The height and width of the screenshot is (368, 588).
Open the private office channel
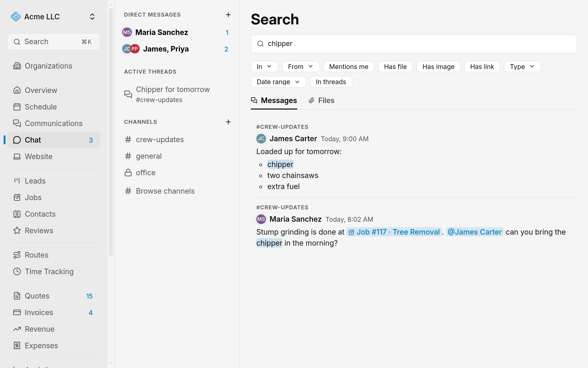tap(177, 172)
